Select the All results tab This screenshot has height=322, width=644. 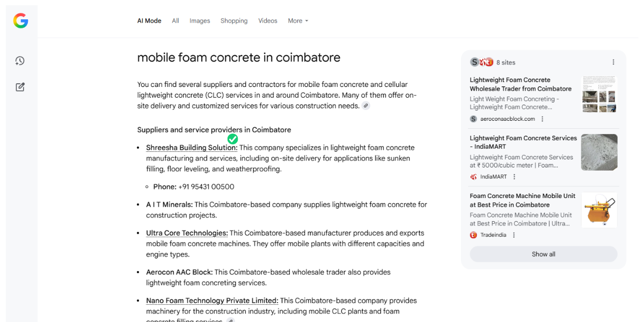[175, 21]
